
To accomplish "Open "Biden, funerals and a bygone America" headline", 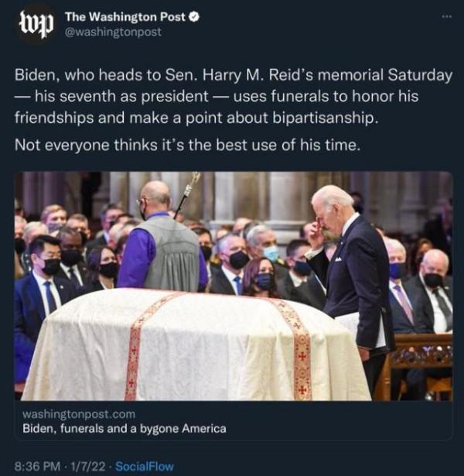I will (x=124, y=428).
